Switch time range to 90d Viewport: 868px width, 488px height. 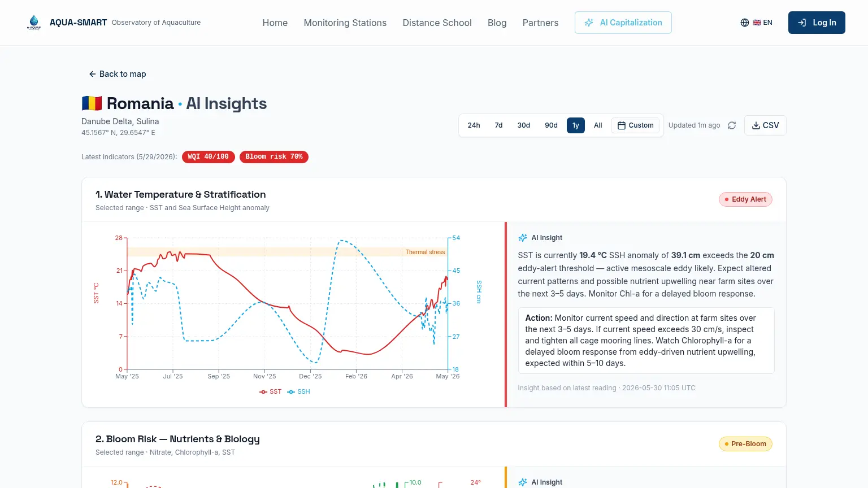[x=551, y=125]
